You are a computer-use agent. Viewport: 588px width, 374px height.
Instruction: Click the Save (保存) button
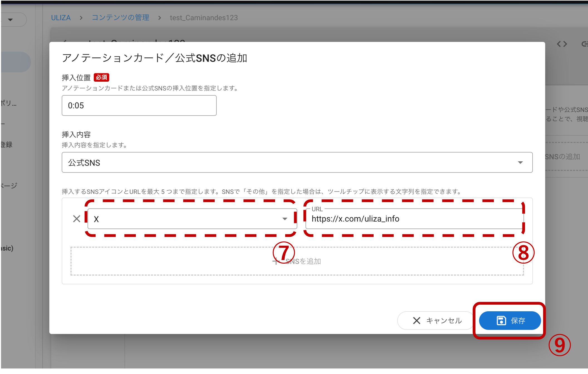point(509,320)
